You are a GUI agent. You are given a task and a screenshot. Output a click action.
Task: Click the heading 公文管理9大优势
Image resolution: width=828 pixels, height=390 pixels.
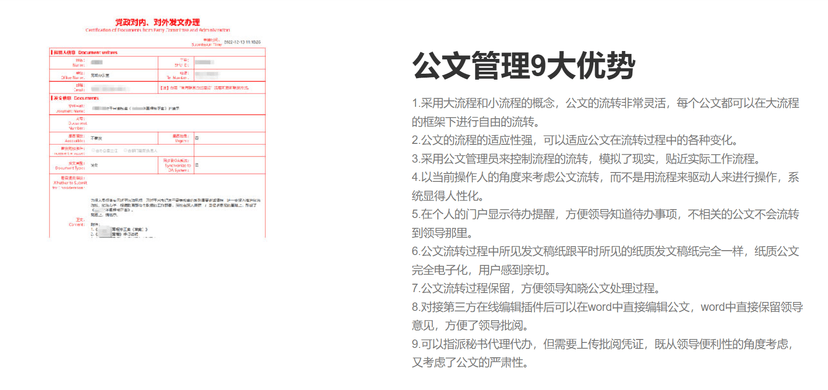click(x=523, y=66)
